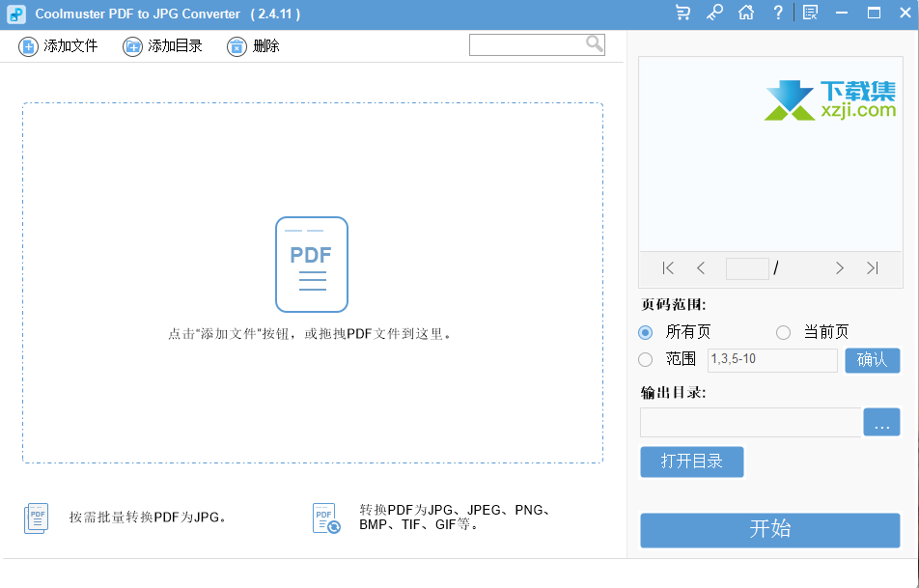Browse output folder with the ... button

(881, 422)
